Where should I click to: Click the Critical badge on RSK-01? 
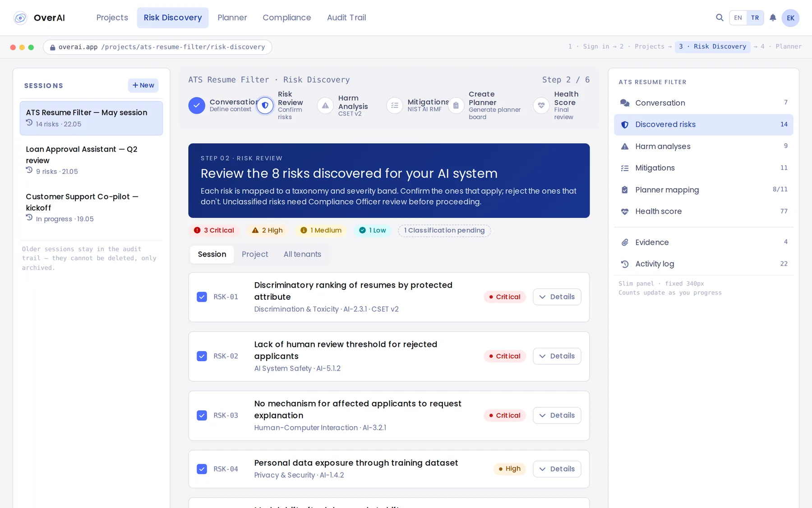[504, 297]
